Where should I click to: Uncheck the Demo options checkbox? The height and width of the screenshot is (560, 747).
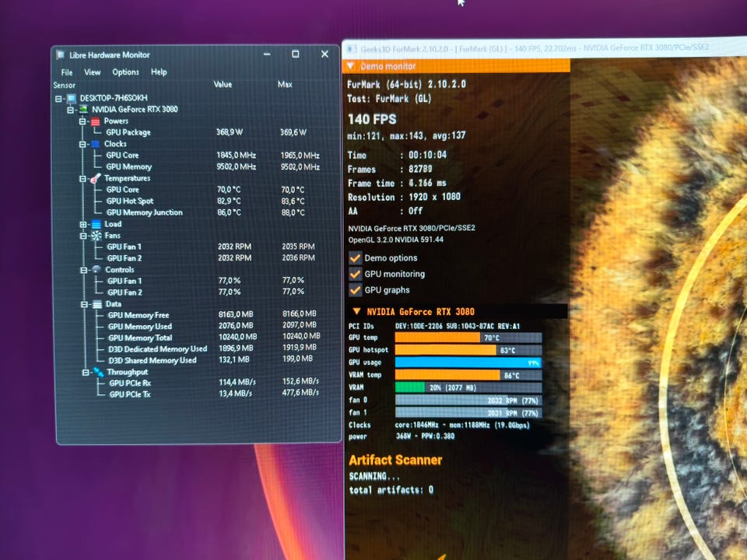355,258
